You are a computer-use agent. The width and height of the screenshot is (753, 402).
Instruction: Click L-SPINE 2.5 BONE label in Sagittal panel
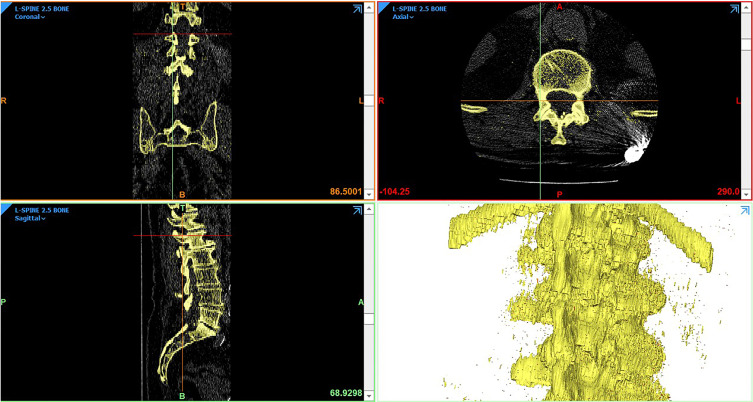click(42, 211)
